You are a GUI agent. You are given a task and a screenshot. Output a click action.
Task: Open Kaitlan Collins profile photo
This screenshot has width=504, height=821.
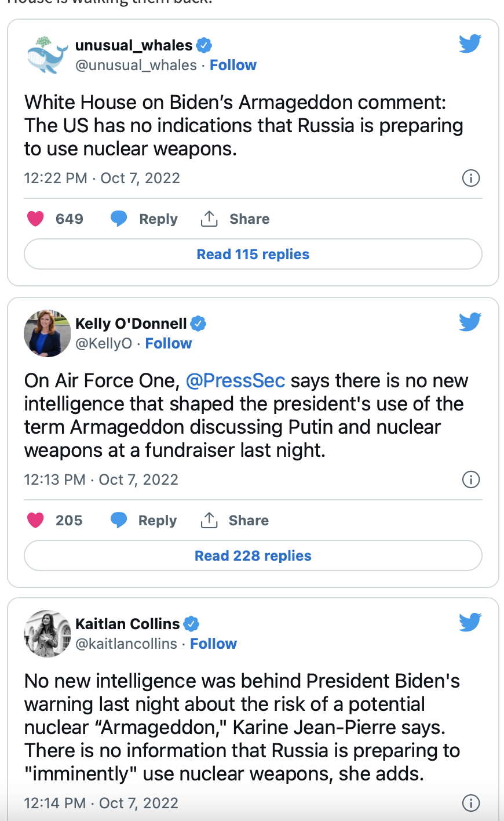point(47,634)
